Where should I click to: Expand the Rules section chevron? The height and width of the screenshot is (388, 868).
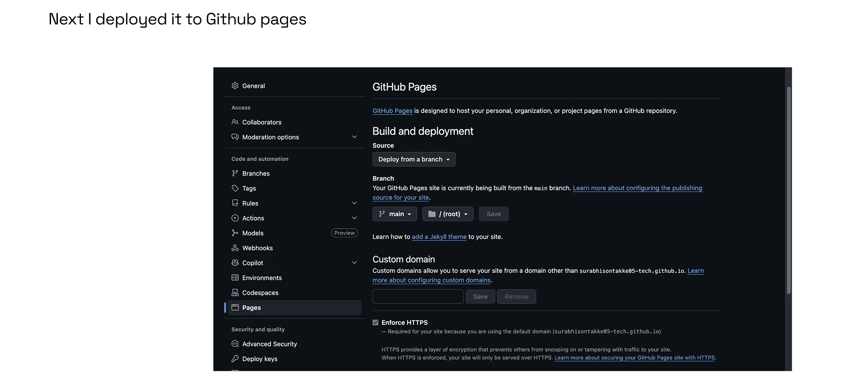pos(354,203)
